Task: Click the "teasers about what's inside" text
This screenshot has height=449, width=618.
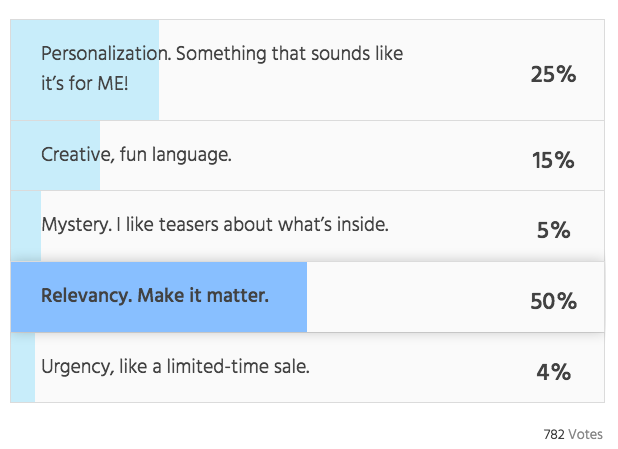Action: [274, 225]
